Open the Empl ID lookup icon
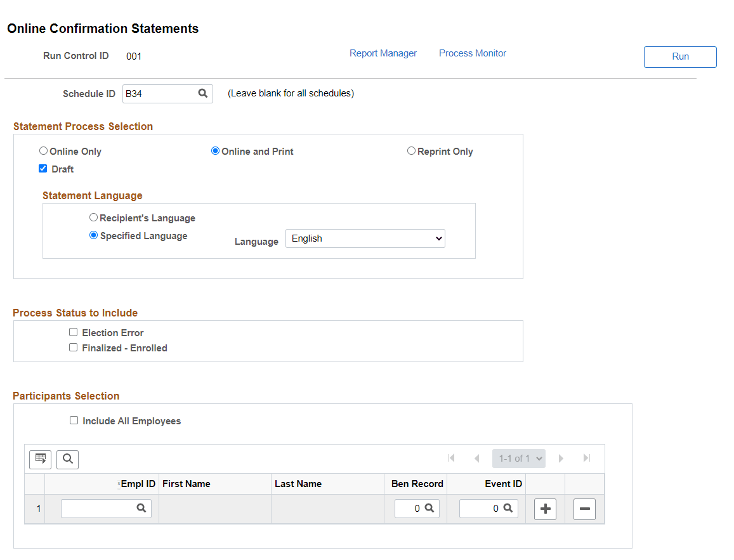The height and width of the screenshot is (560, 734). coord(141,508)
